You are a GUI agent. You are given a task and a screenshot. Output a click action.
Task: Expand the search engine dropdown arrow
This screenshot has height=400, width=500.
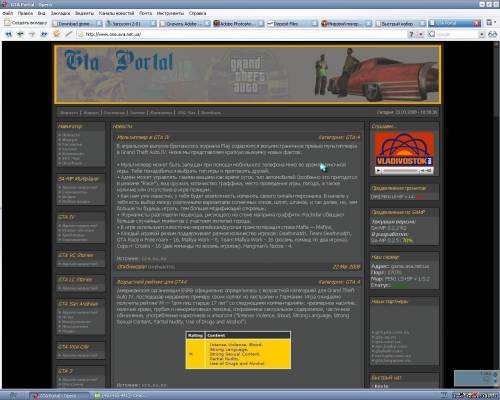[482, 34]
